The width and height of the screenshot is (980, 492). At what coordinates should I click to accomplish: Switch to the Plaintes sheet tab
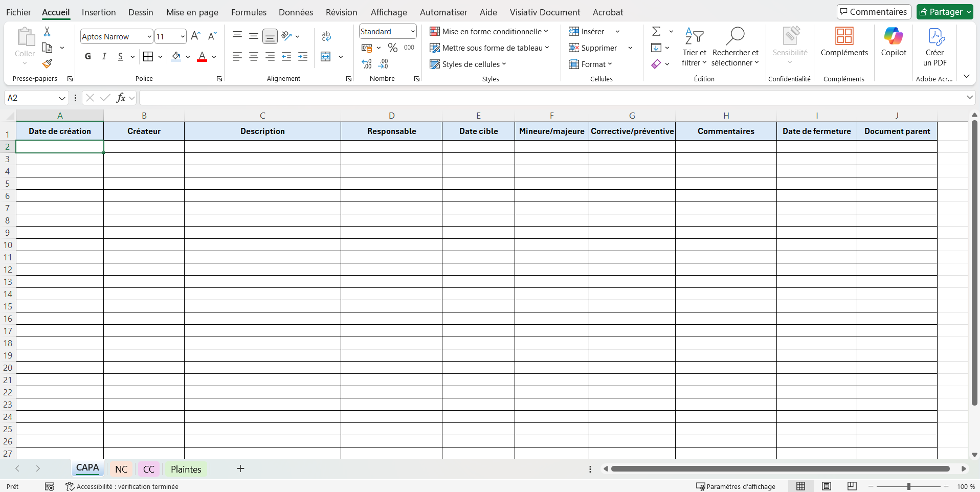tap(186, 469)
